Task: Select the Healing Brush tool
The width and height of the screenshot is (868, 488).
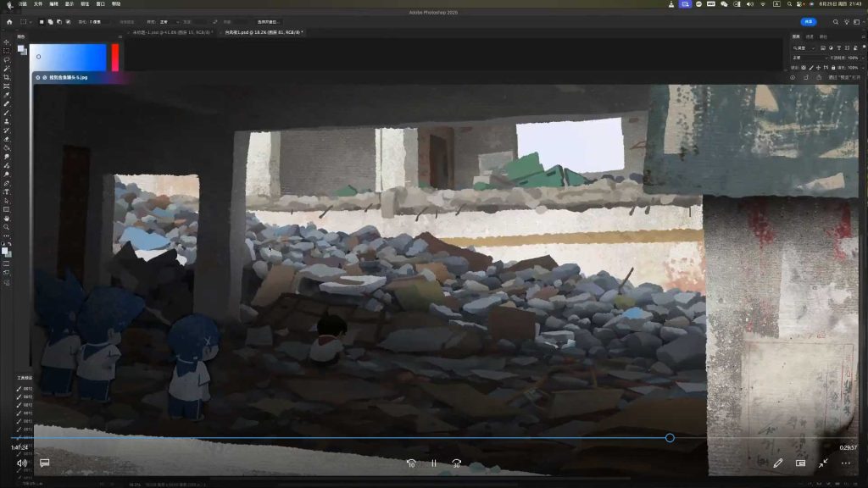Action: click(x=7, y=104)
